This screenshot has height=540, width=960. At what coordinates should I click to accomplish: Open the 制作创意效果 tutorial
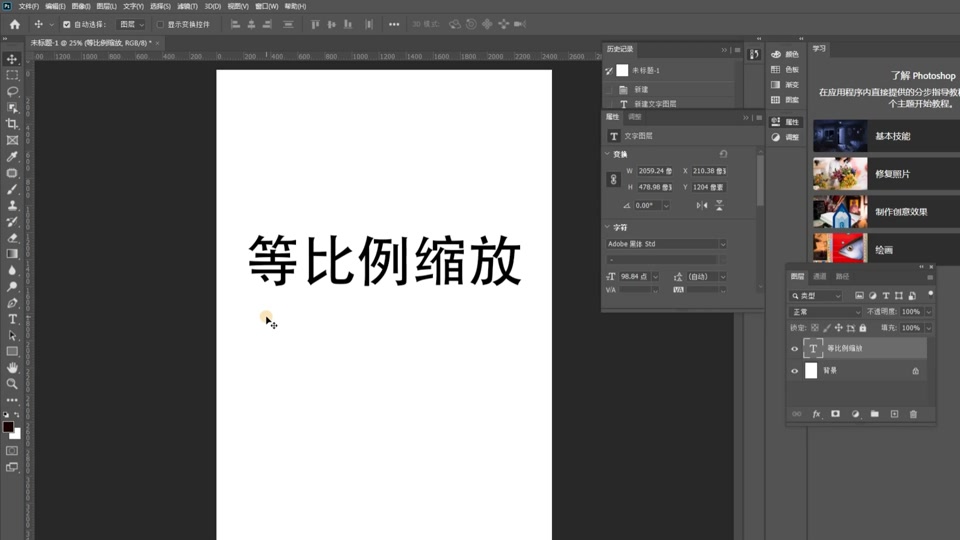coord(887,212)
